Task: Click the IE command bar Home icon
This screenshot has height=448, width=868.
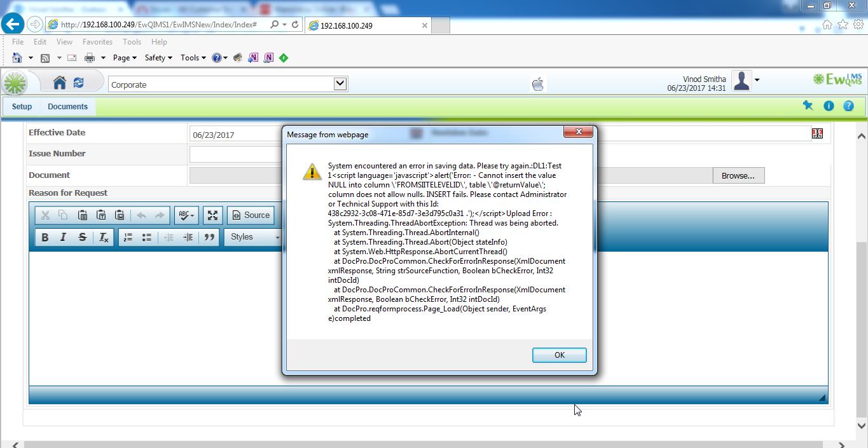Action: tap(17, 58)
